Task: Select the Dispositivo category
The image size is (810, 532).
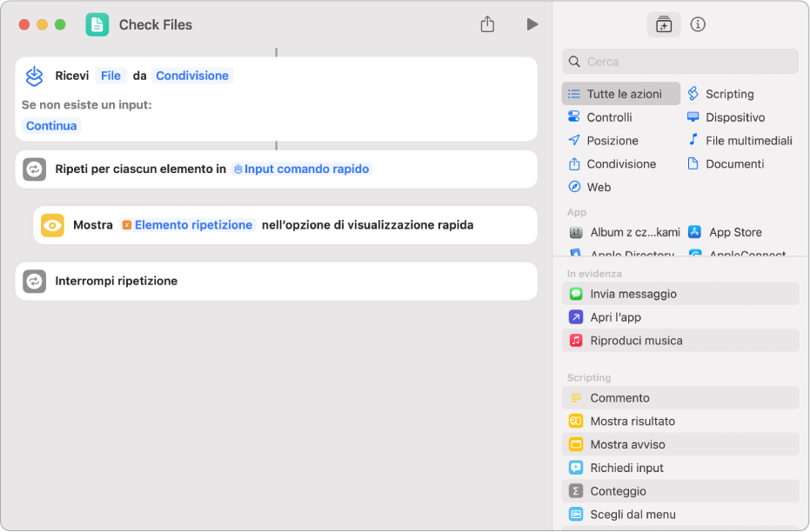Action: [x=726, y=117]
